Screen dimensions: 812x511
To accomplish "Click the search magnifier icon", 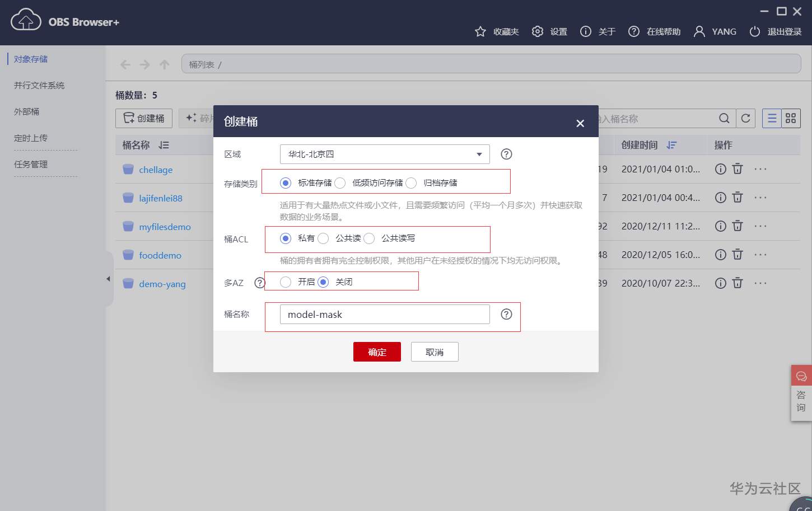I will pyautogui.click(x=724, y=118).
